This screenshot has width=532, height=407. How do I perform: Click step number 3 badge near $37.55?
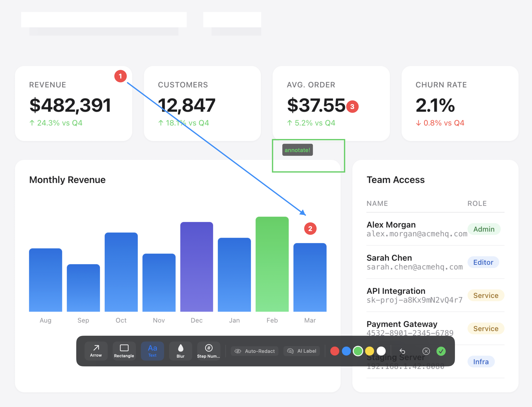(x=353, y=106)
